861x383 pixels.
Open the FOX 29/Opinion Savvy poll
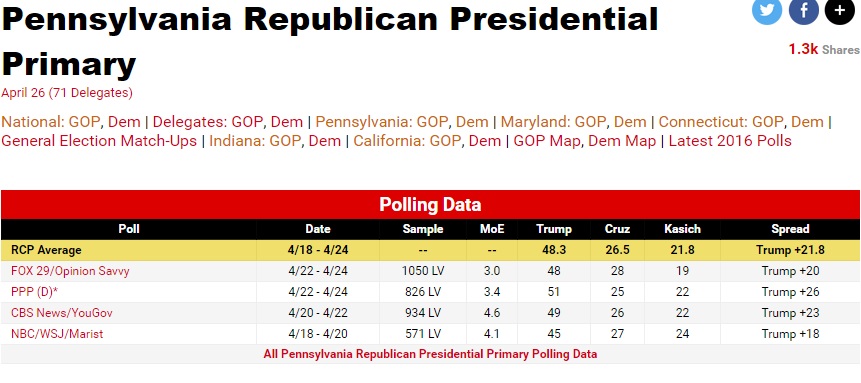(x=70, y=271)
